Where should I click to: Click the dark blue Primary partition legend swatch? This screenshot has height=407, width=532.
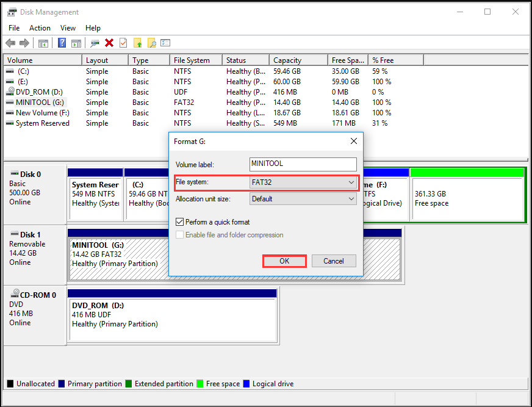click(x=62, y=384)
